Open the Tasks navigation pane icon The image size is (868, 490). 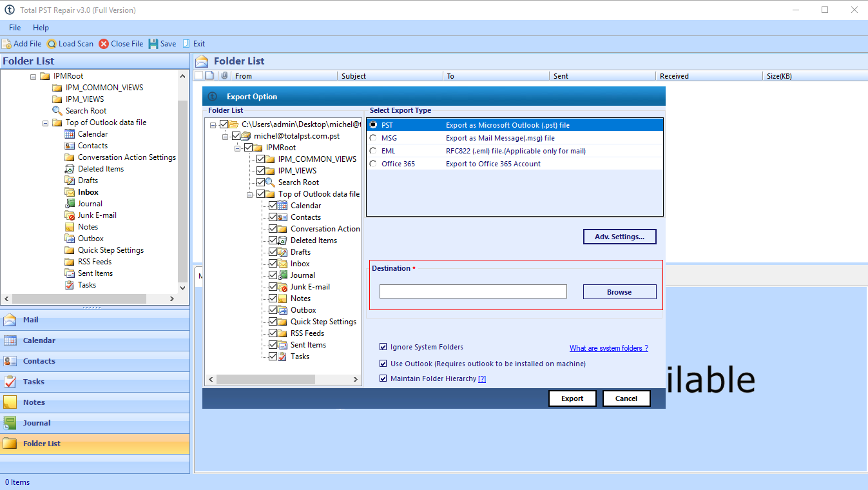(x=10, y=382)
